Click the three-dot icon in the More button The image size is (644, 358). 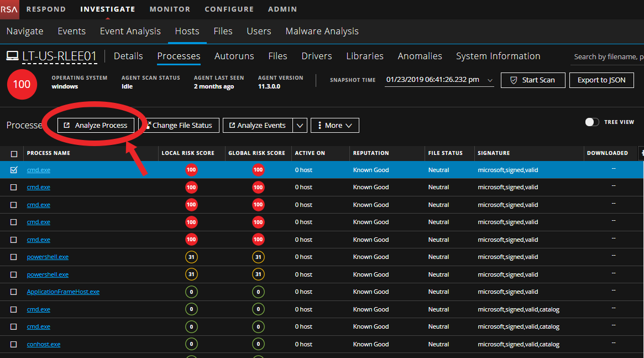click(x=320, y=126)
